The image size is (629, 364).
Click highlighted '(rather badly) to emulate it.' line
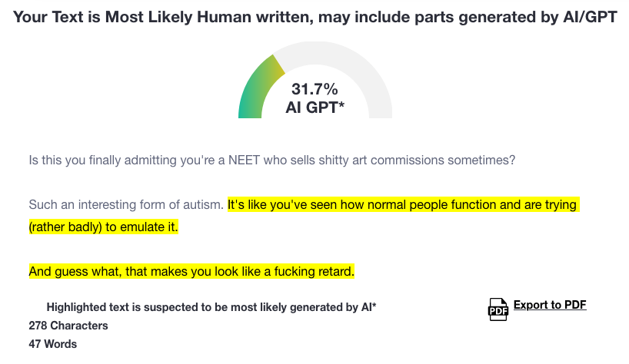(x=104, y=227)
